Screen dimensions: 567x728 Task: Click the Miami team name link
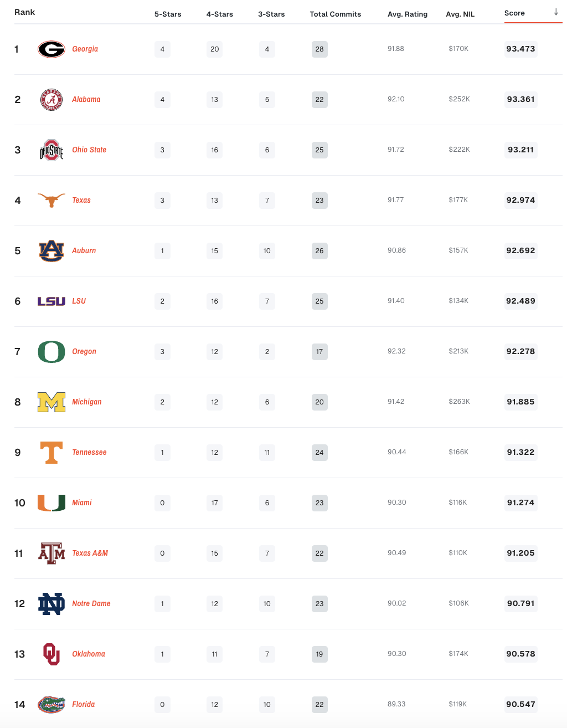click(x=82, y=503)
